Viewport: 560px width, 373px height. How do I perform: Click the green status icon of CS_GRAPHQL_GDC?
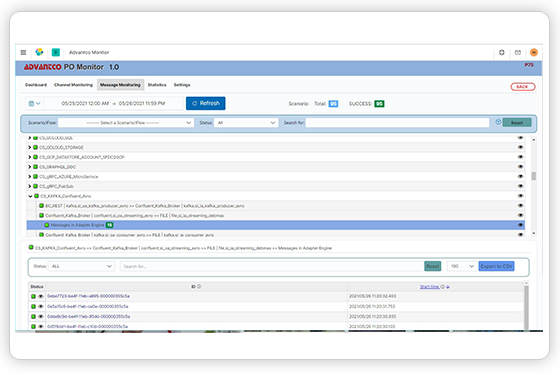35,166
